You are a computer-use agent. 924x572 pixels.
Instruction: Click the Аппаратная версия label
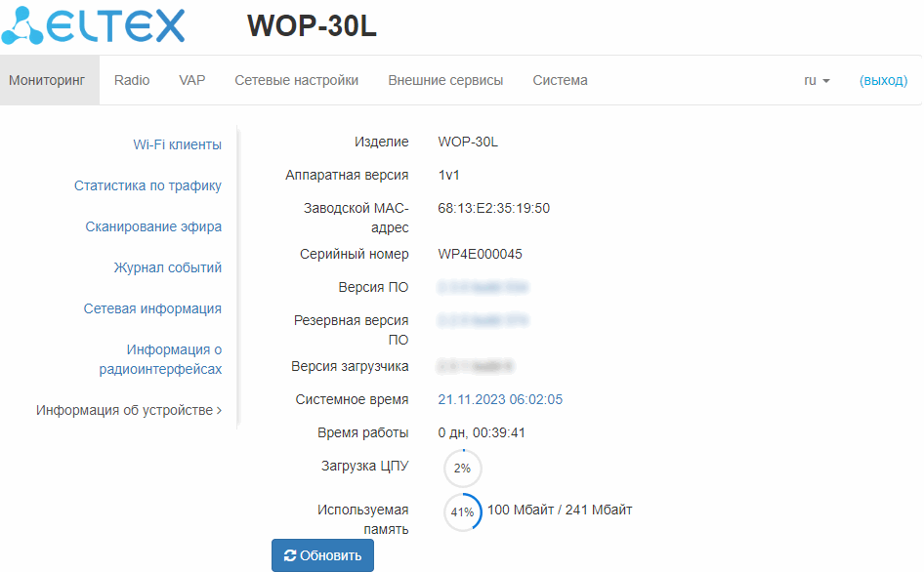pos(347,175)
